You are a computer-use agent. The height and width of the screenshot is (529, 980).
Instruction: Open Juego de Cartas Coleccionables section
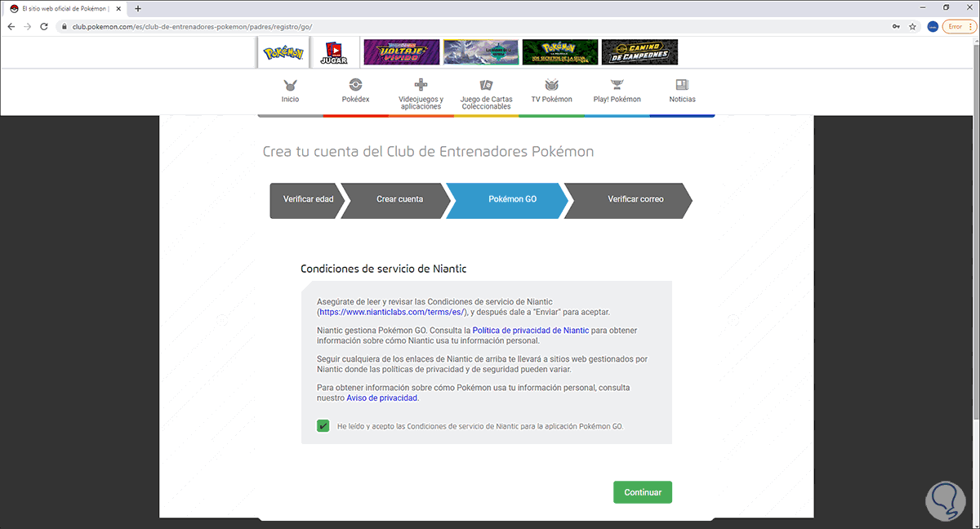pos(486,94)
